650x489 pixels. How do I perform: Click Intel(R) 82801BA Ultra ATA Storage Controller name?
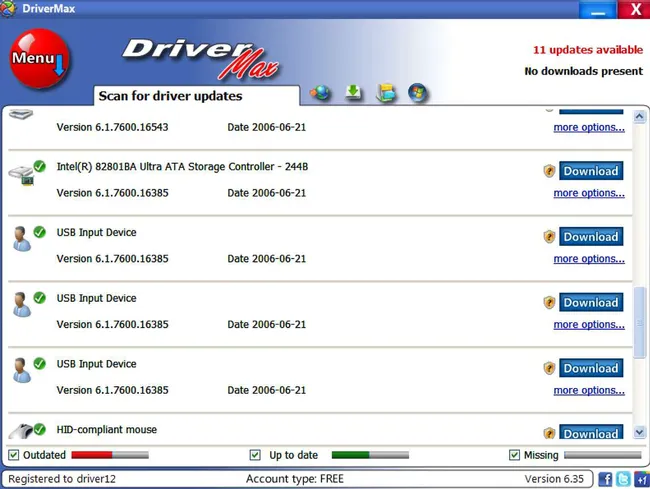click(x=182, y=167)
